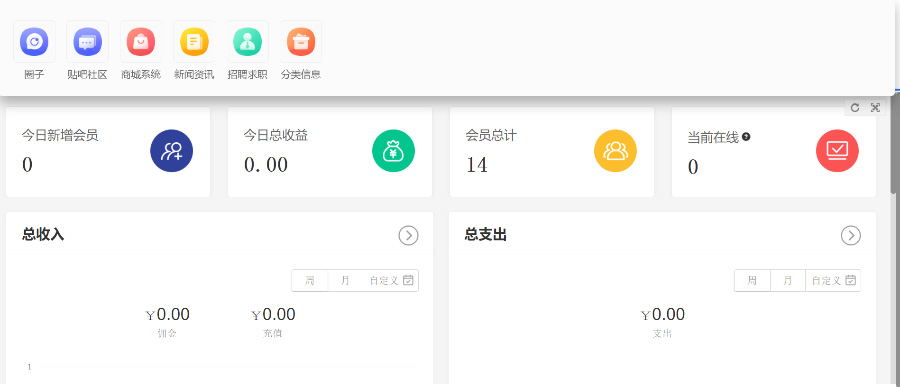Open 自定义 date picker in 总收入
The width and height of the screenshot is (900, 387).
[x=391, y=281]
